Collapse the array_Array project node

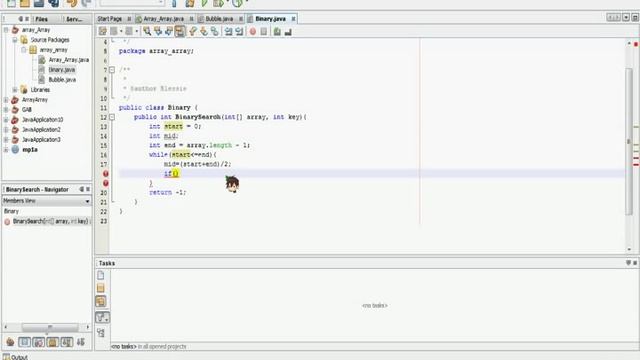[6, 30]
